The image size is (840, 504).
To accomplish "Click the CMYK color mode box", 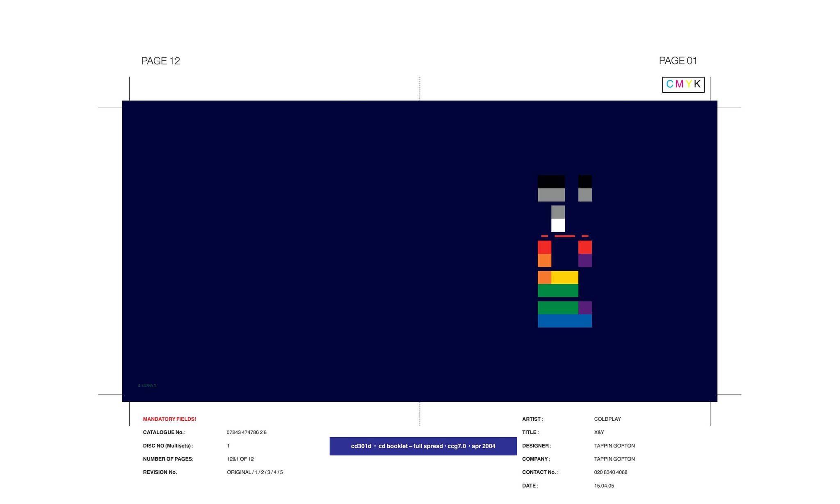I will point(683,84).
